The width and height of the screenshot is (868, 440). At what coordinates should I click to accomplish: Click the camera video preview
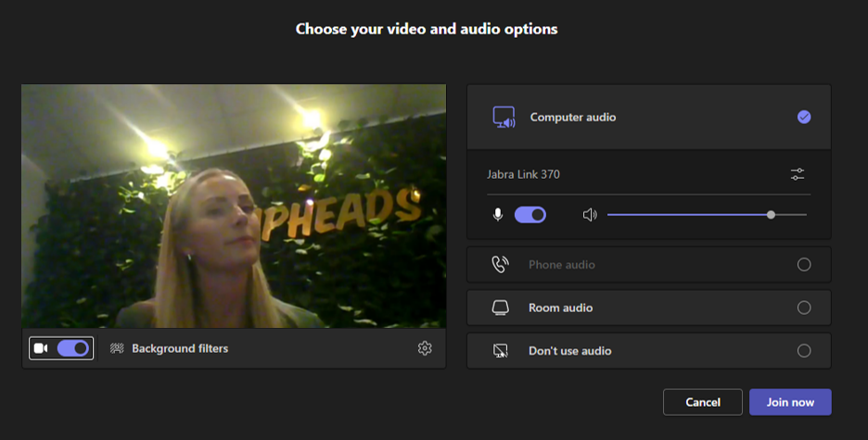coord(234,206)
